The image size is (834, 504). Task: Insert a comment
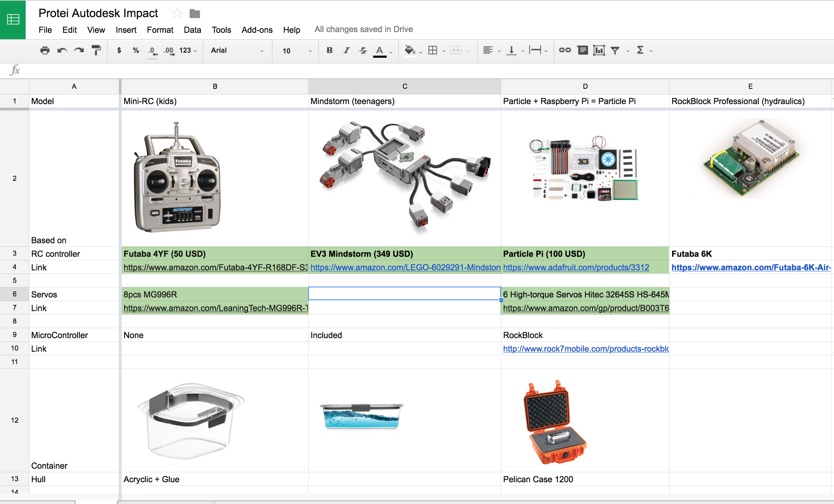pos(583,50)
